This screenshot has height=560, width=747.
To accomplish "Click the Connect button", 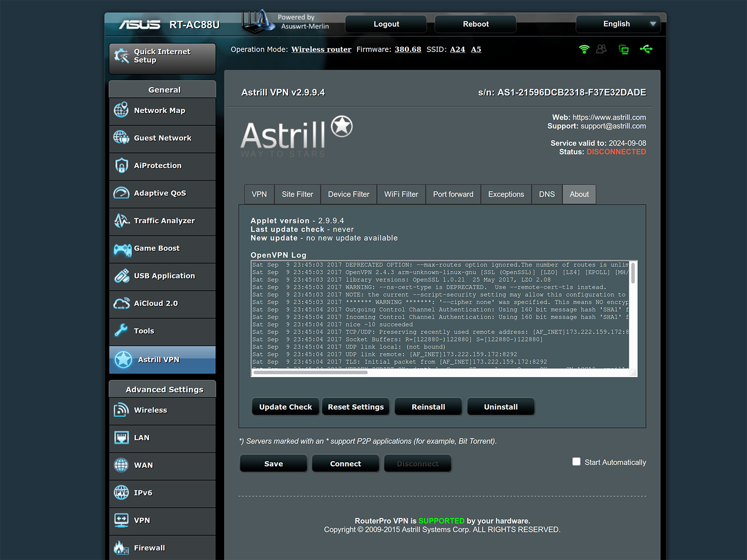I will [345, 463].
